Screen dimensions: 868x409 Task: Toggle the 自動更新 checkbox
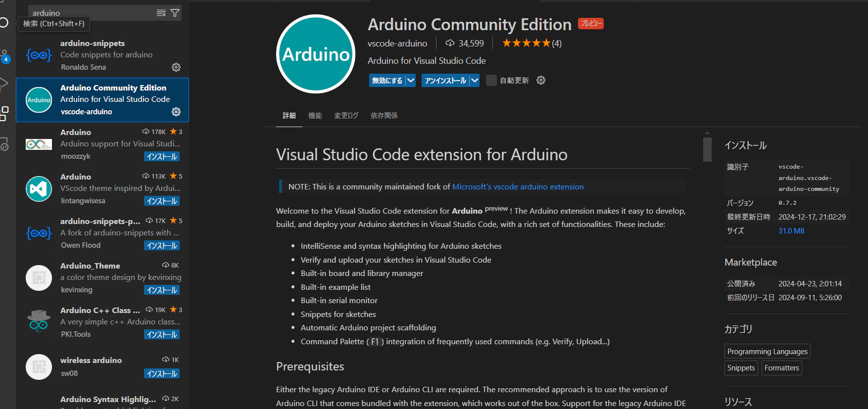[491, 80]
